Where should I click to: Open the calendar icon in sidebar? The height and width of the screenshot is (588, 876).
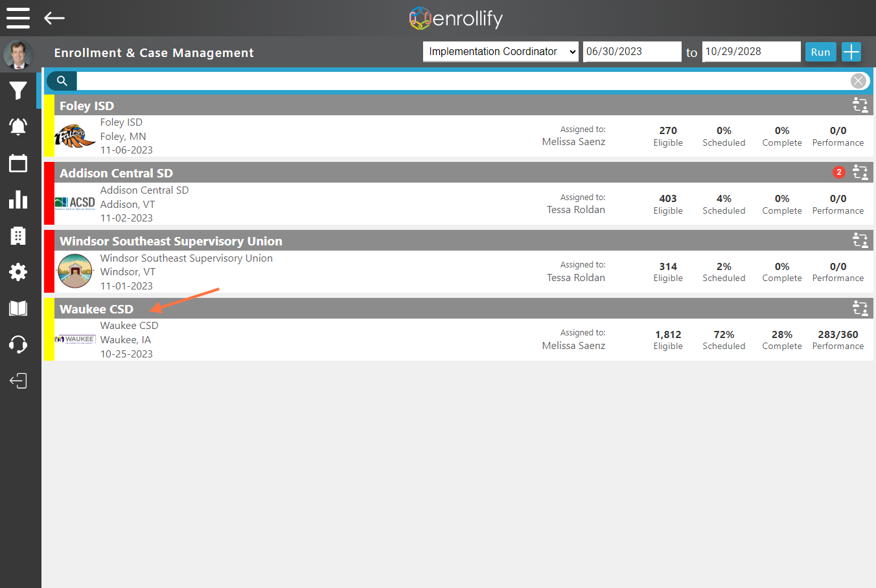pos(18,163)
